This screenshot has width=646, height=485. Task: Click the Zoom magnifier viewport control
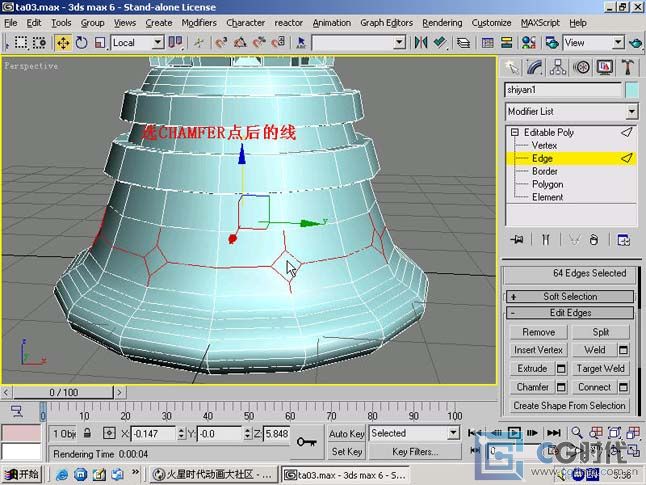[577, 433]
